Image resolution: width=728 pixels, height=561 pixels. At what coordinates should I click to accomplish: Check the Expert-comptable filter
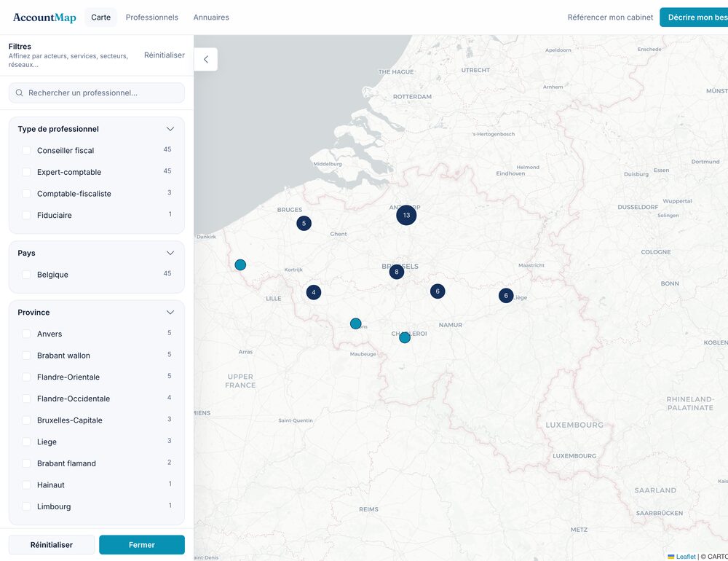tap(26, 172)
